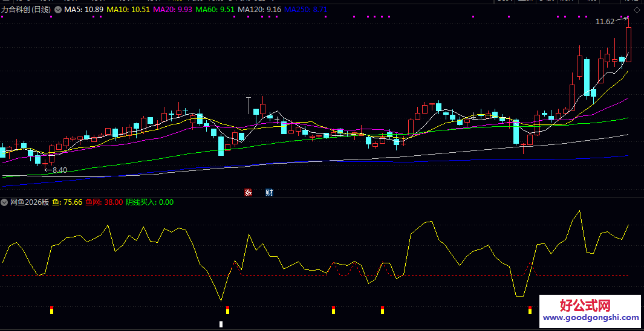Expand the 网鱼2026版 indicator dropdown arrow
This screenshot has width=644, height=331.
[4, 202]
